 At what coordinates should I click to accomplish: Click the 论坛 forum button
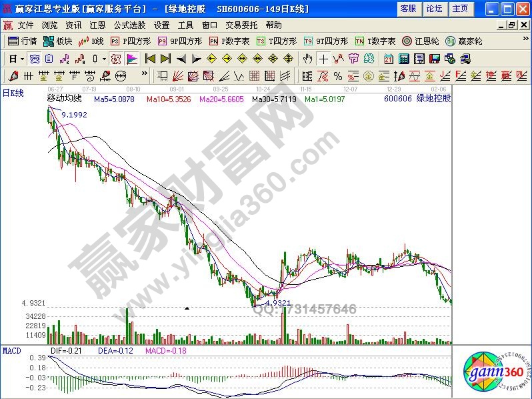click(x=434, y=9)
